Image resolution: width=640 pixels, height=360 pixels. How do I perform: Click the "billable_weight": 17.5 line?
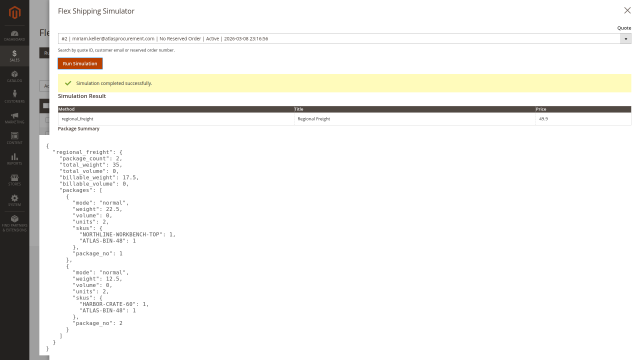click(x=99, y=178)
